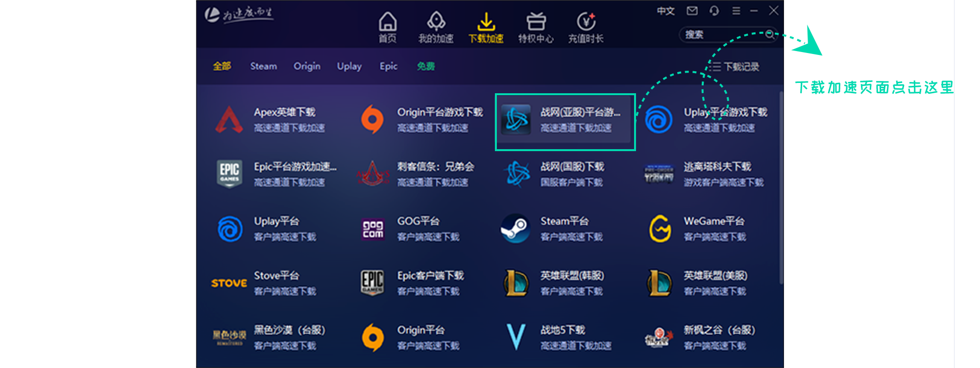The image size is (980, 368).
Task: Click 英雄联盟(韩服) icon
Action: (x=515, y=283)
